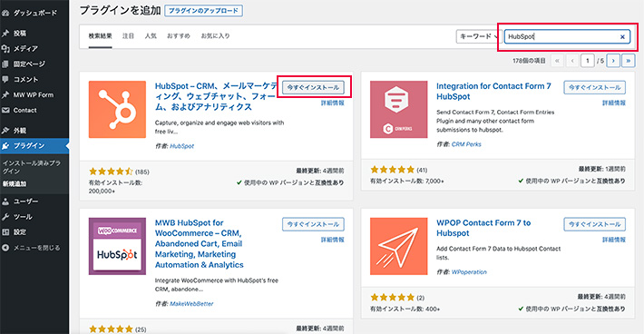Install WPOP Contact Form 7 to Hubspot
This screenshot has height=334, width=644.
(x=595, y=224)
